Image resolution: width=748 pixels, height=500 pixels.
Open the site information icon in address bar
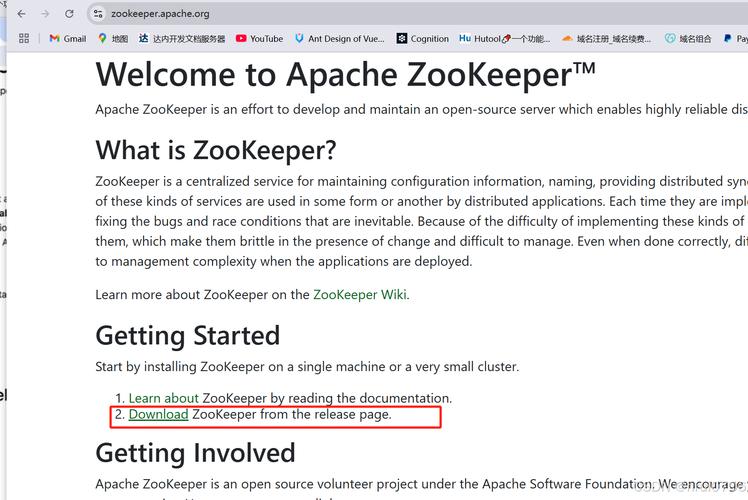click(98, 14)
